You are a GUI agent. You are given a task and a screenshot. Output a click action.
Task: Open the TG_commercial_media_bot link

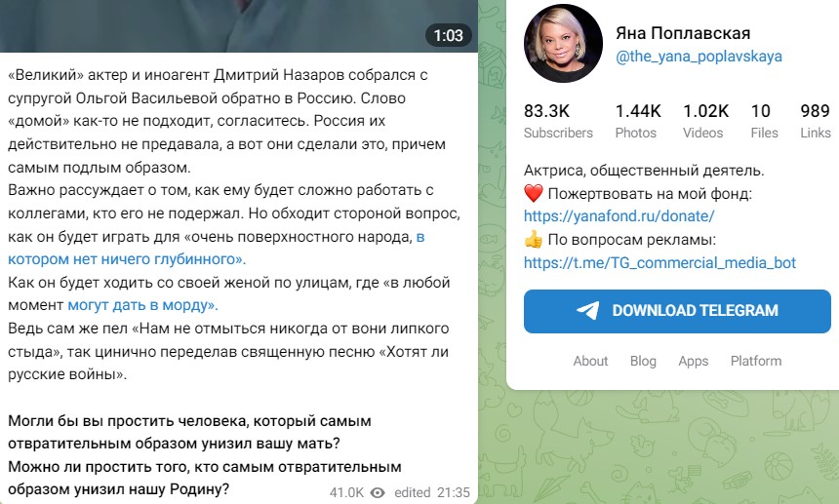pos(659,262)
